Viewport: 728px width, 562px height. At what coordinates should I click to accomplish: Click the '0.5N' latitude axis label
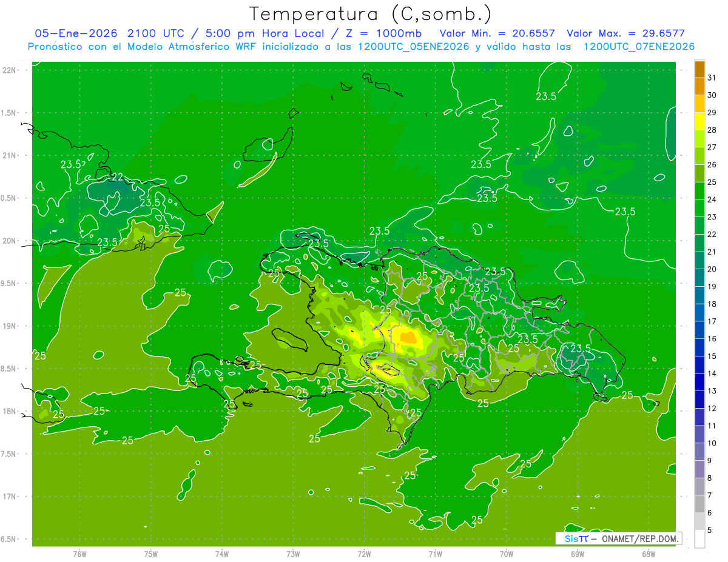[x=9, y=198]
